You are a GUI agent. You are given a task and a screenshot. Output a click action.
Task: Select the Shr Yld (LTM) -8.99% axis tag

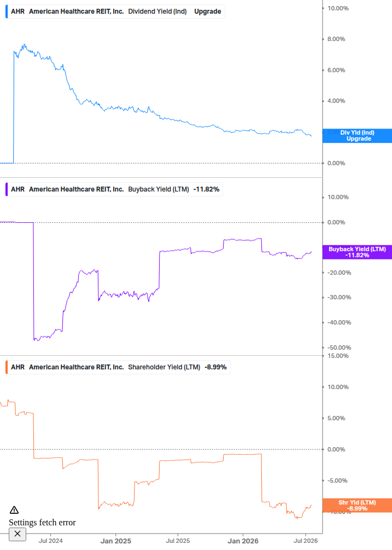point(358,506)
